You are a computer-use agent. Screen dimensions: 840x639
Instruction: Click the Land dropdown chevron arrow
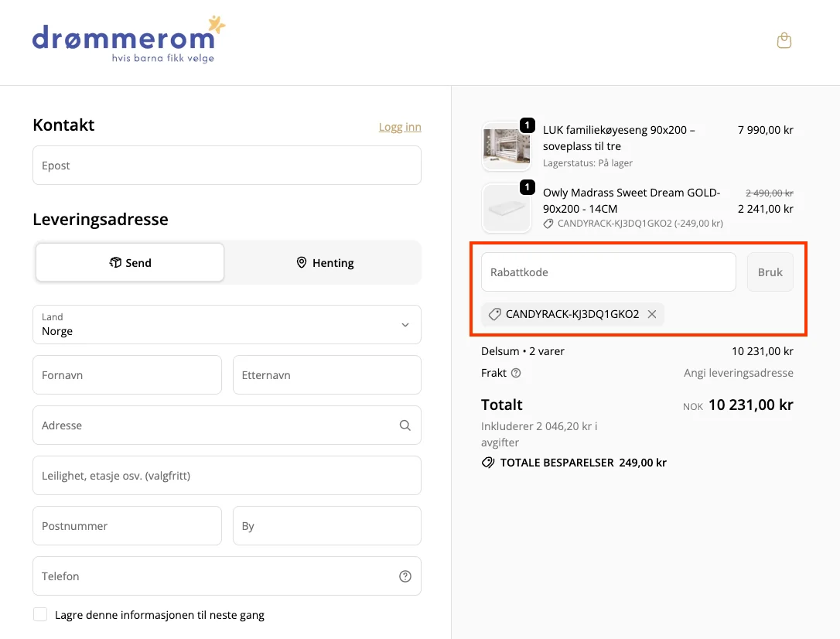pyautogui.click(x=405, y=325)
